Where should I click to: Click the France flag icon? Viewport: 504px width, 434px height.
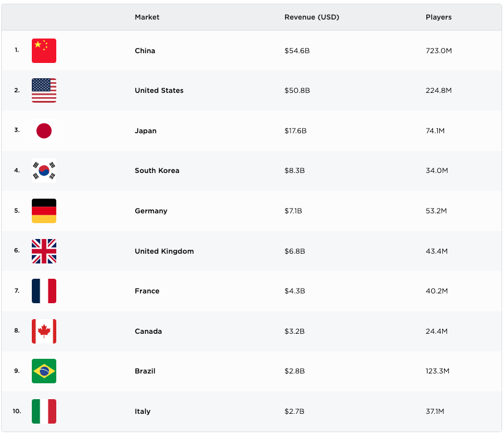pyautogui.click(x=44, y=291)
